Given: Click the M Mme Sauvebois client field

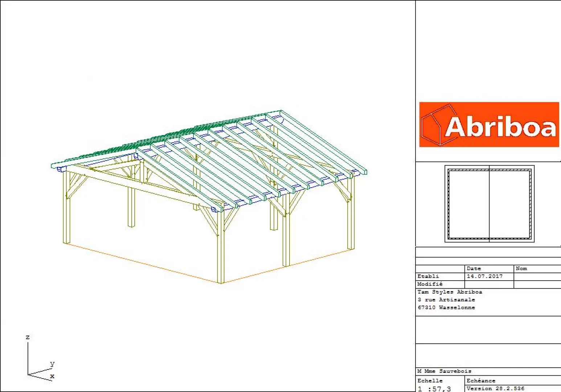Looking at the screenshot, I should (x=444, y=371).
